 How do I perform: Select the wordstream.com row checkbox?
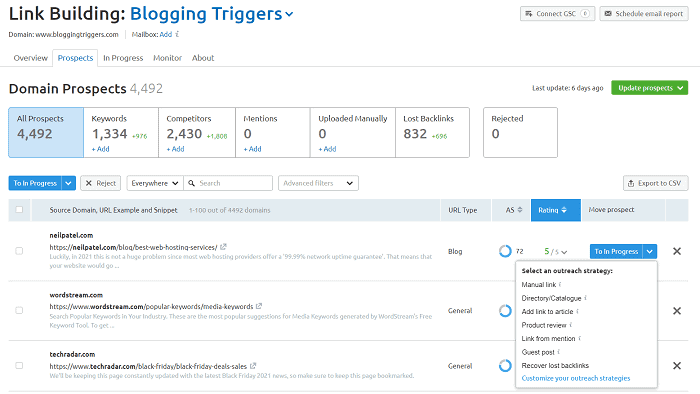click(19, 310)
